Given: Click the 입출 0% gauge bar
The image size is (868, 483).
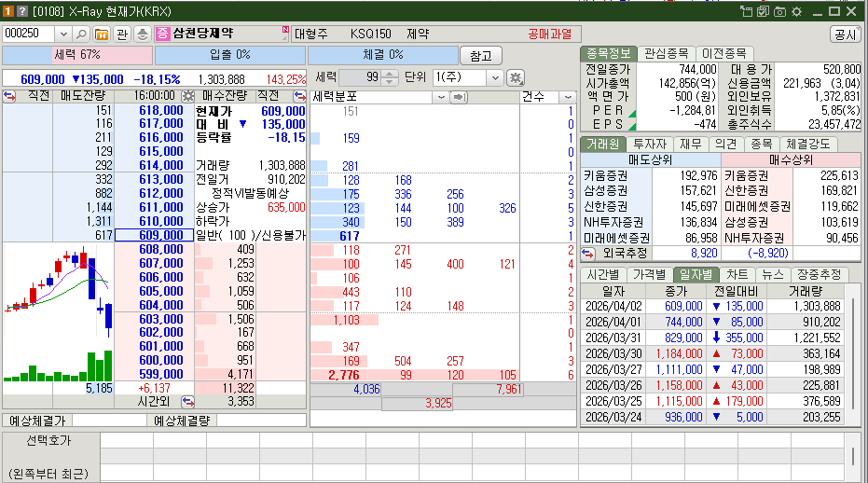Looking at the screenshot, I should [229, 55].
